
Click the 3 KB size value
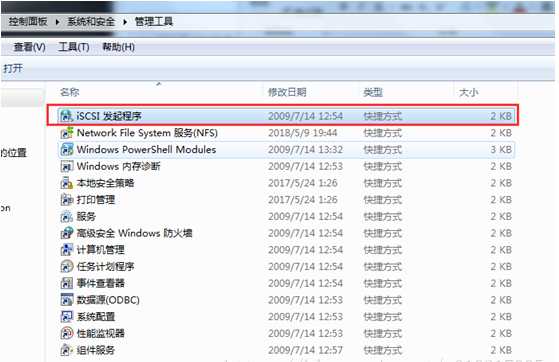point(501,149)
